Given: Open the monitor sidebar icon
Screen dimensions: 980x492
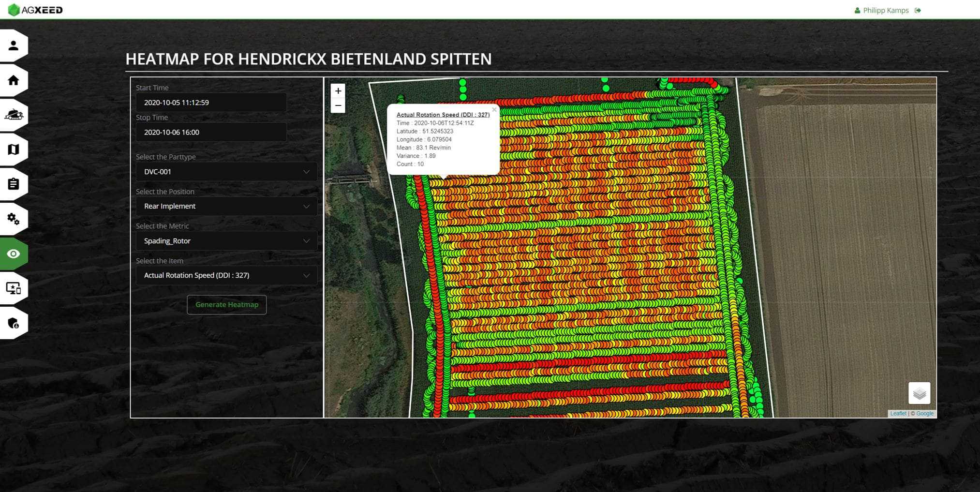Looking at the screenshot, I should [x=14, y=288].
